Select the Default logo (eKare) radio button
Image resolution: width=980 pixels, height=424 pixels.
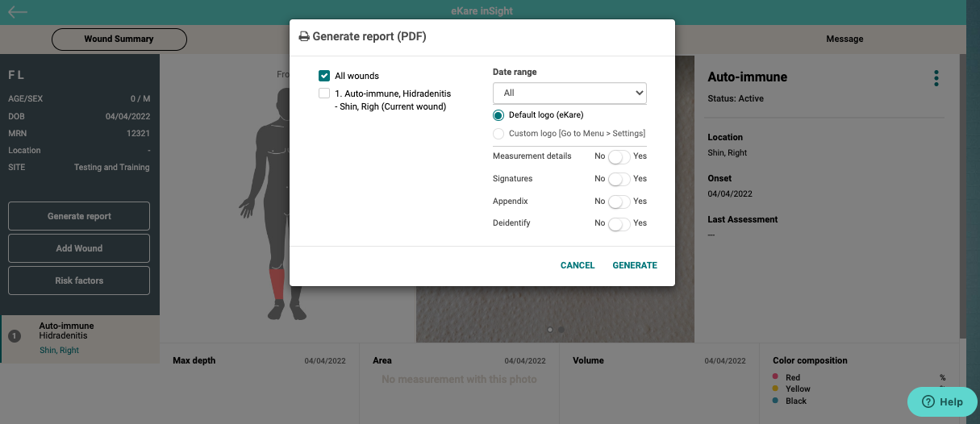[x=498, y=115]
